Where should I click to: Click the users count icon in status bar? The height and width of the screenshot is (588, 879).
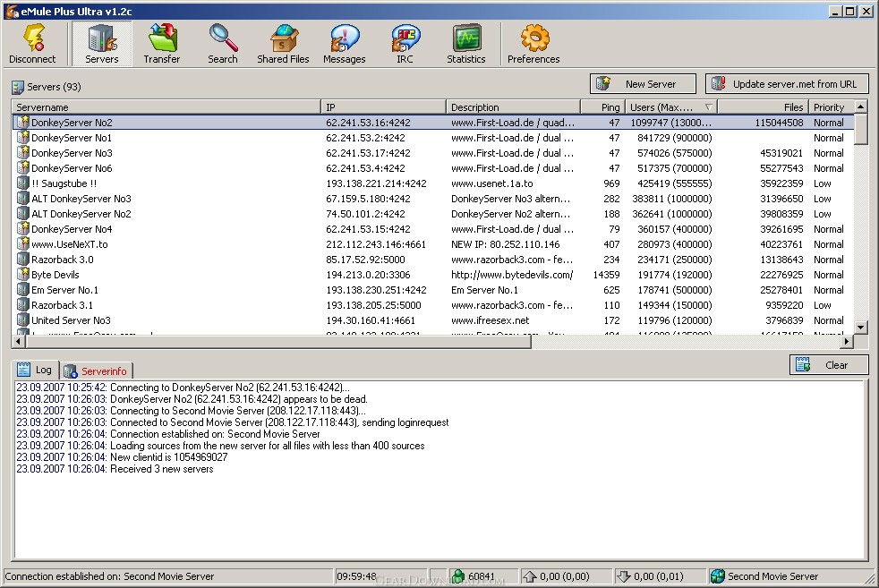(458, 576)
